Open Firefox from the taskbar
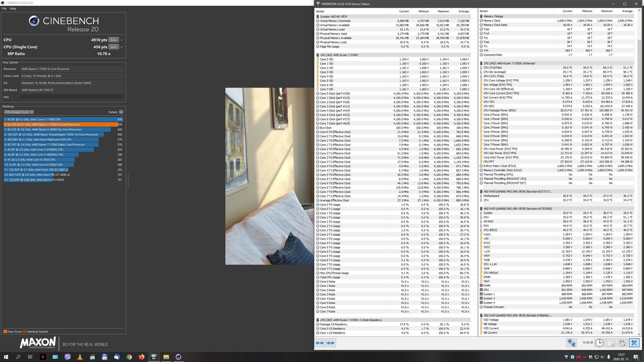This screenshot has height=362, width=644. [x=141, y=357]
